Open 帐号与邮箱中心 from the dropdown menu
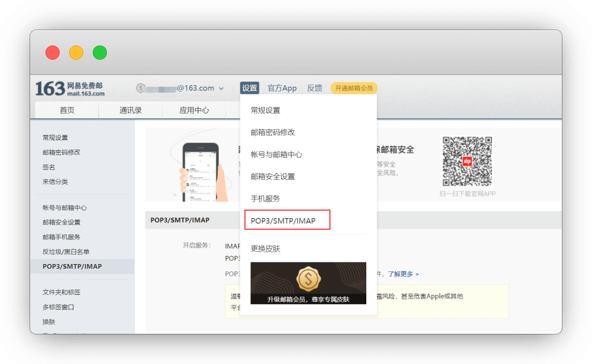592x364 pixels. (276, 154)
